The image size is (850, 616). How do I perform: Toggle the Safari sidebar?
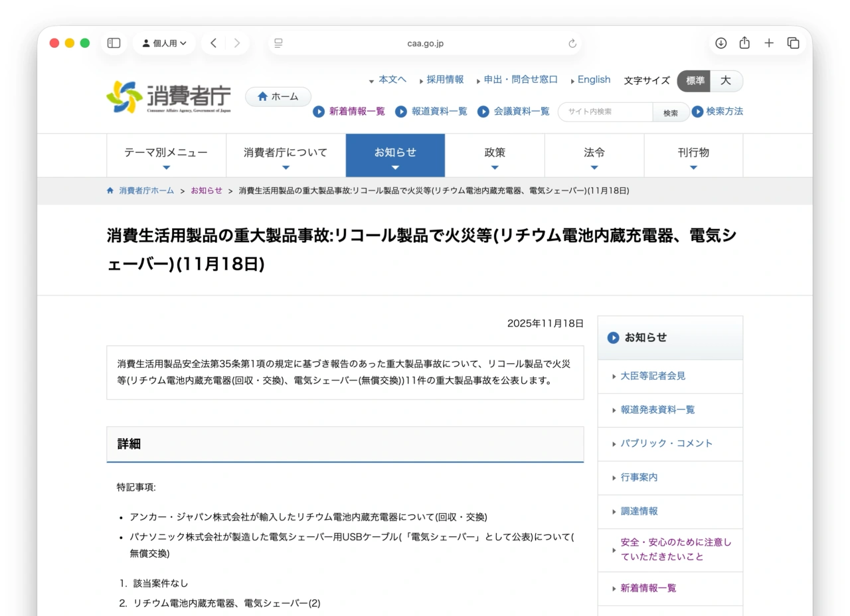point(113,42)
